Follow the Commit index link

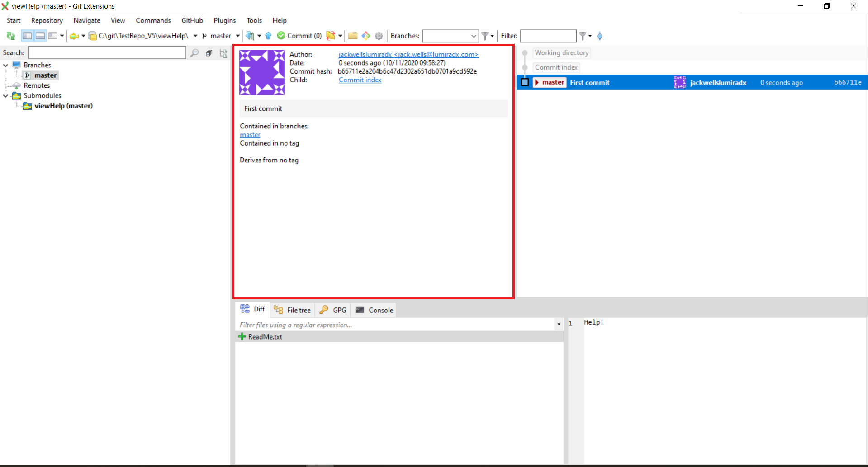[x=360, y=80]
